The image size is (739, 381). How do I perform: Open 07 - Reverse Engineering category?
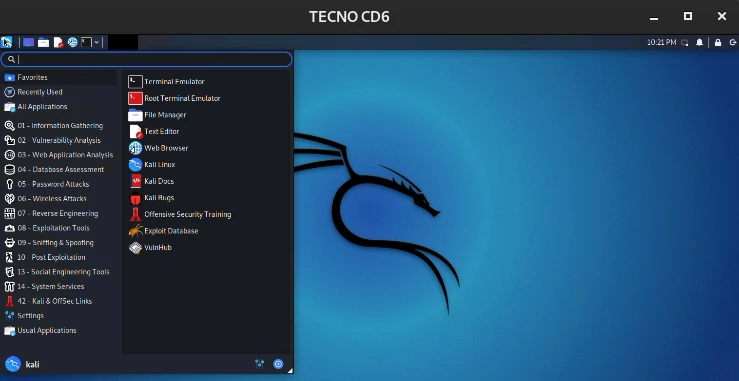[x=59, y=213]
